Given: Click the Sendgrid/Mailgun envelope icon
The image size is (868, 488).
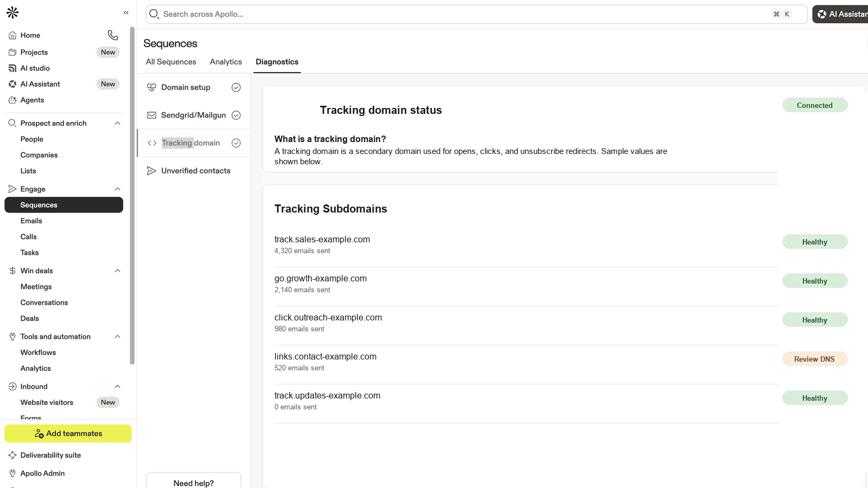Looking at the screenshot, I should [152, 115].
